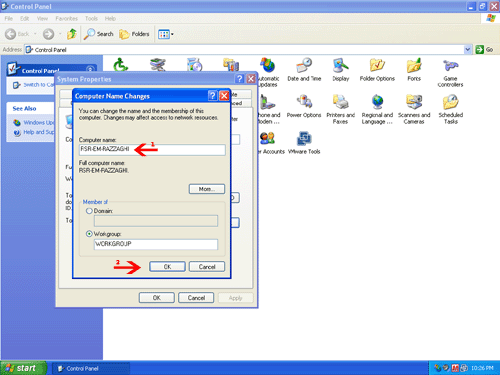Click the Workgroup name text field
Screen dimensions: 500x375
pyautogui.click(x=156, y=244)
